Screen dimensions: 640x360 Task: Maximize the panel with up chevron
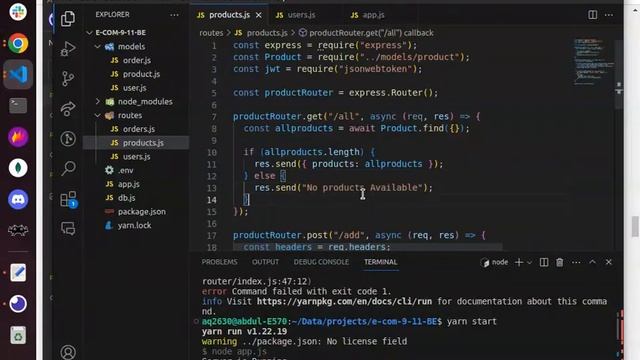[x=592, y=262]
